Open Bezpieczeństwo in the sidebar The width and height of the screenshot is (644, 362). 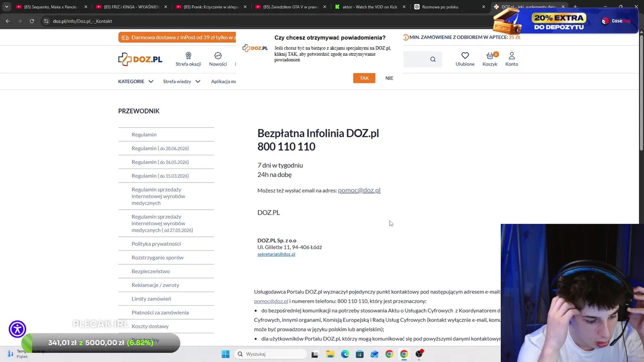[x=151, y=271]
